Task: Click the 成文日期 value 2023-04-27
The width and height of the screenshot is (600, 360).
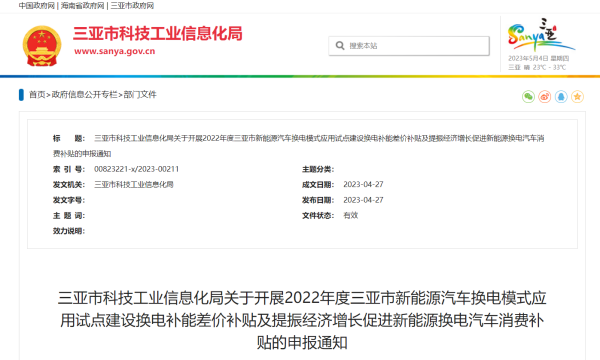Action: pyautogui.click(x=363, y=185)
